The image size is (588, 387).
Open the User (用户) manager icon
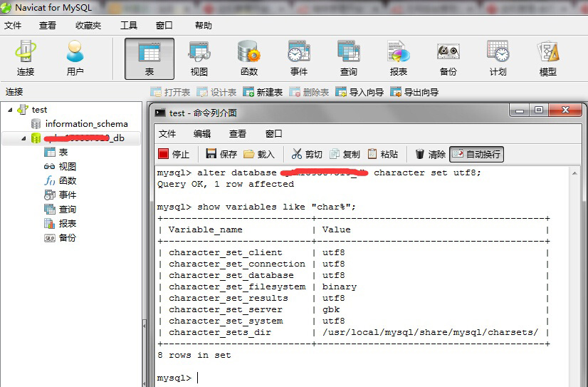click(75, 58)
